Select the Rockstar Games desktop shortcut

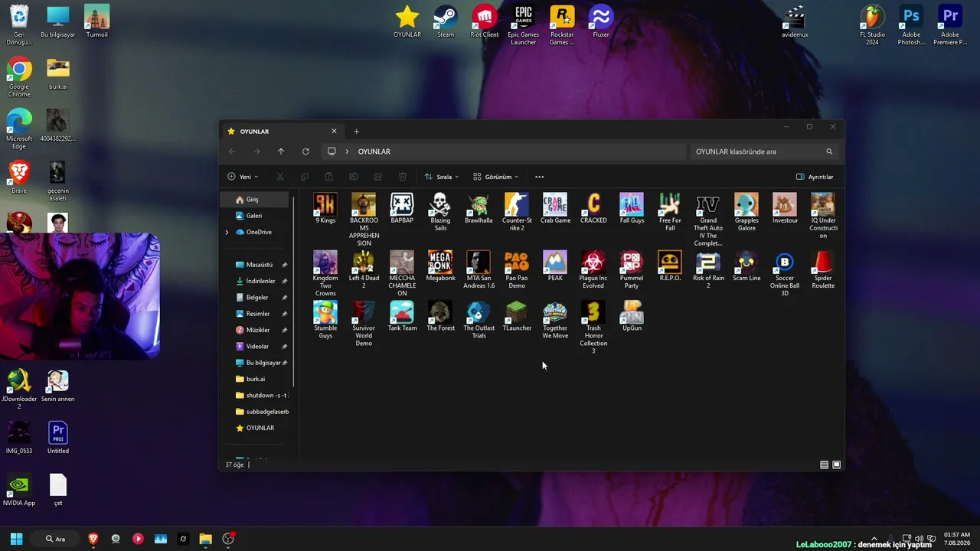tap(562, 25)
